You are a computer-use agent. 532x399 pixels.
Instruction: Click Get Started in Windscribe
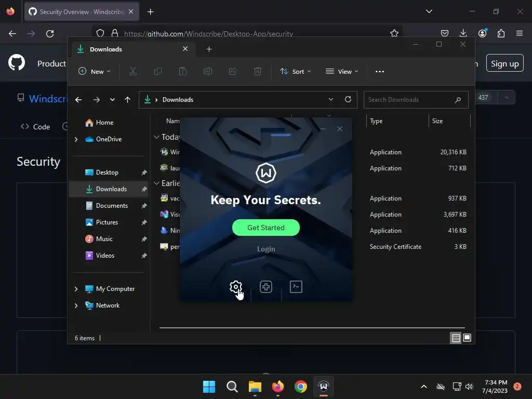266,228
